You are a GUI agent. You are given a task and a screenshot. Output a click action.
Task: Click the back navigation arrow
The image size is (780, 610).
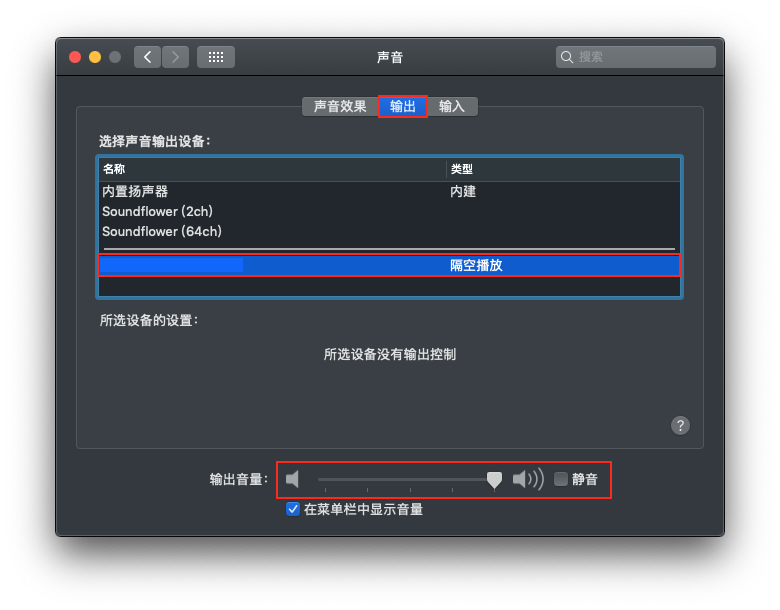coord(147,57)
